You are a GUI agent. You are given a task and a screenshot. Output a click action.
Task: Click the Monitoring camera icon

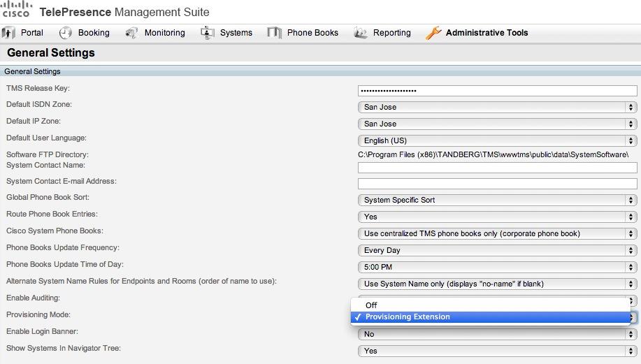131,33
